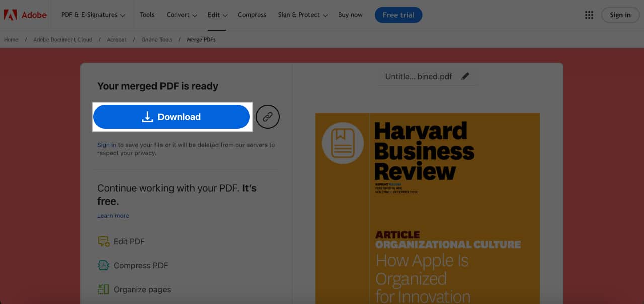Expand the Convert menu
The height and width of the screenshot is (304, 644).
[182, 15]
